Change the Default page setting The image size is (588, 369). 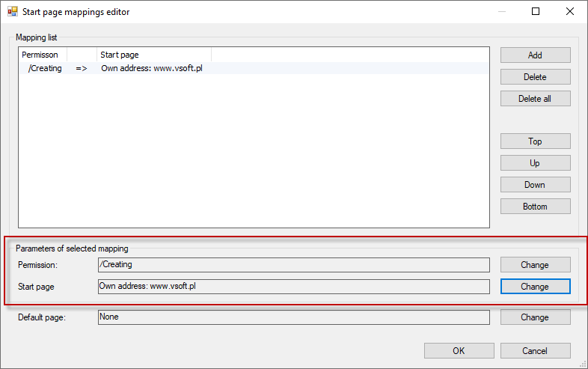click(535, 317)
